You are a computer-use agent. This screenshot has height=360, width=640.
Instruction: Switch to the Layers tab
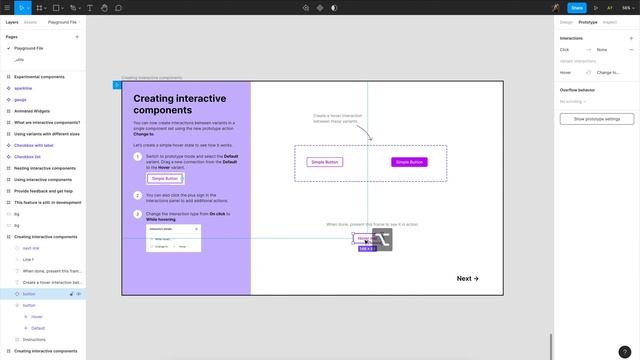click(x=12, y=22)
